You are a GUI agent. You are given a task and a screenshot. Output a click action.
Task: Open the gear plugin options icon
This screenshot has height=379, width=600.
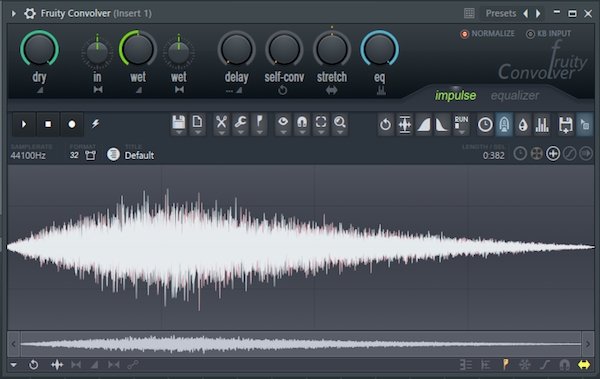click(x=29, y=13)
